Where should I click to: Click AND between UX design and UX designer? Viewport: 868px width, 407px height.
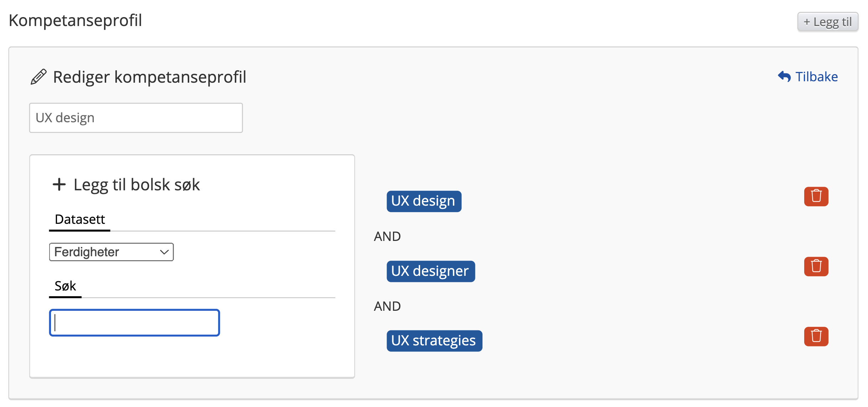pyautogui.click(x=387, y=236)
